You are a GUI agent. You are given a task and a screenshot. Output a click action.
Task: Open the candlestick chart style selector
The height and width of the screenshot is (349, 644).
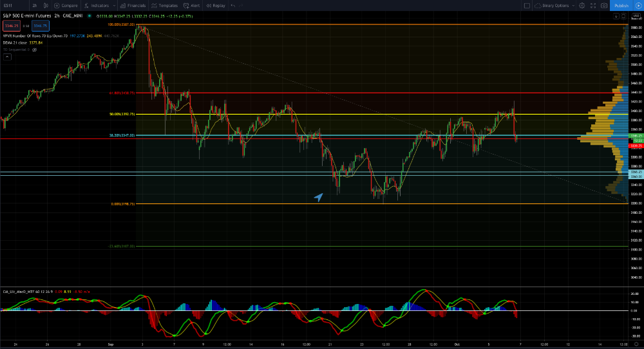[46, 5]
